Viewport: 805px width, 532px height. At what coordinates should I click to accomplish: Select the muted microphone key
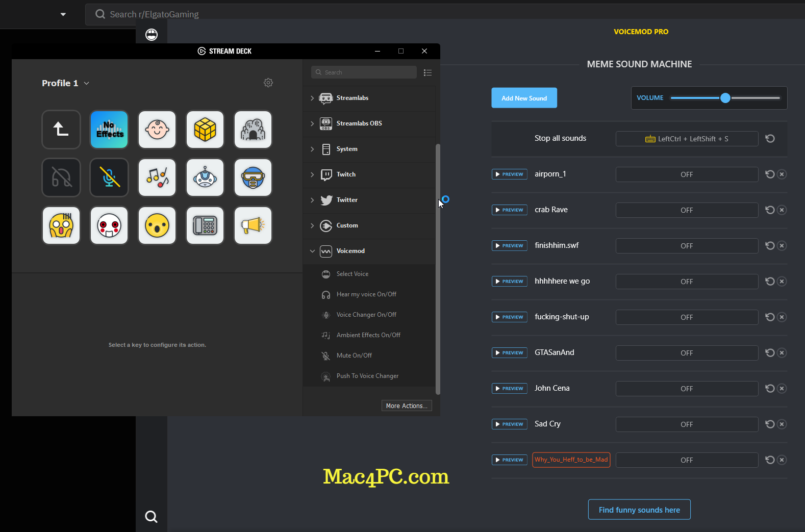[109, 178]
